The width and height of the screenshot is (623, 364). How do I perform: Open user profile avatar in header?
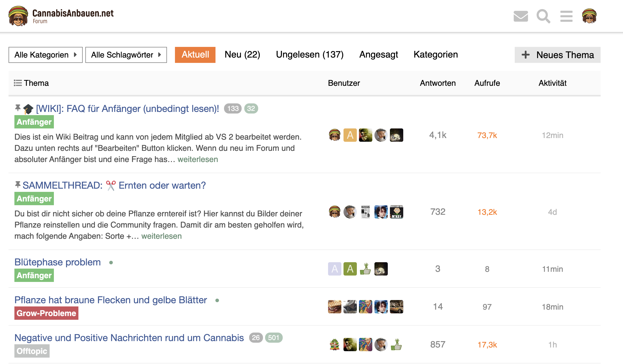589,16
